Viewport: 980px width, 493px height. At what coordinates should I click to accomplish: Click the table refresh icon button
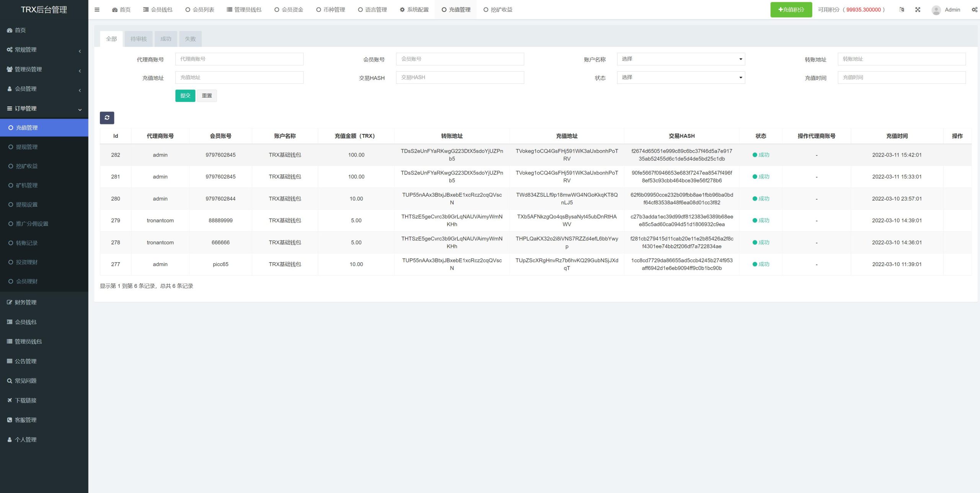(x=107, y=118)
